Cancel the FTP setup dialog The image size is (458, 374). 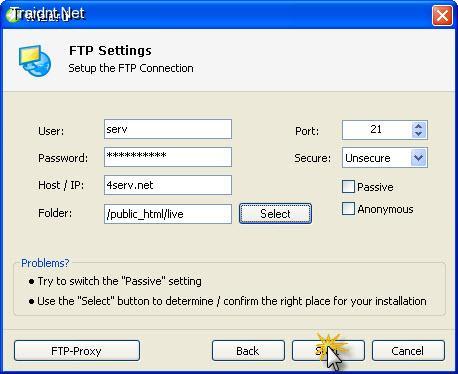click(x=408, y=350)
